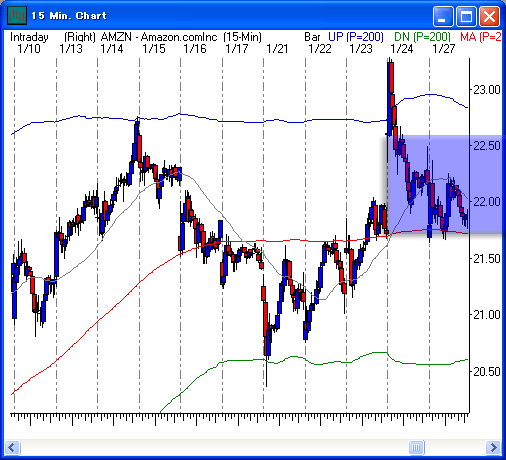The image size is (506, 460).
Task: Click the 1/10 date label
Action: click(29, 49)
